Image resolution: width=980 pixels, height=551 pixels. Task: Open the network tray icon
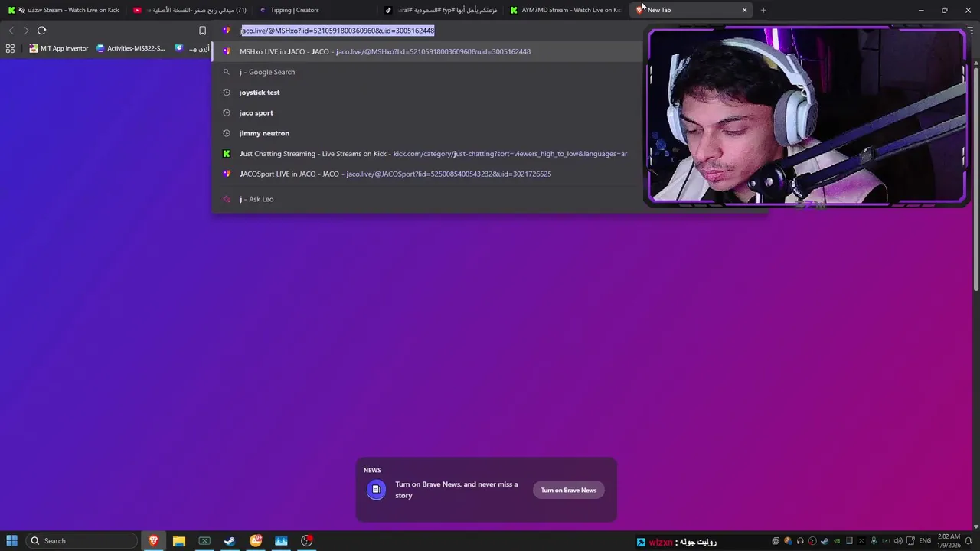910,541
